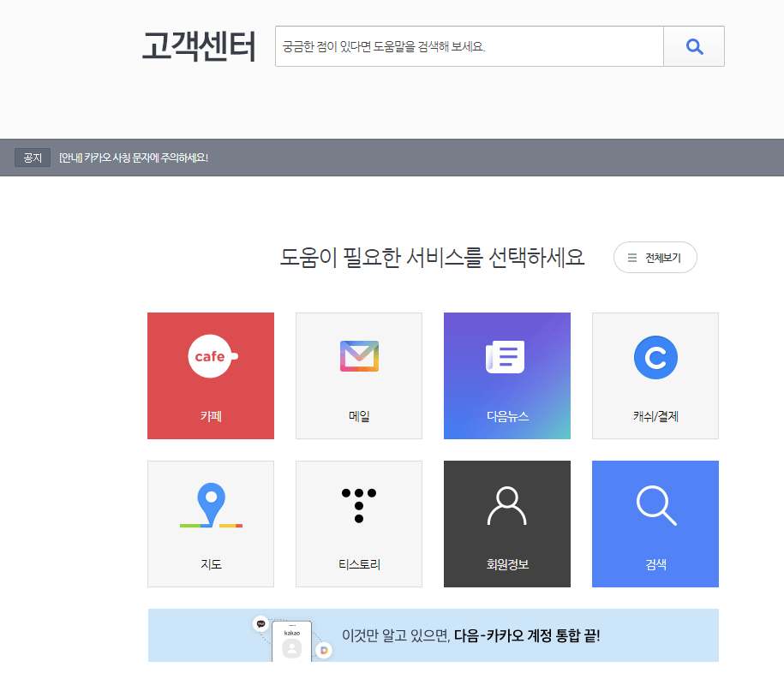Open the 고객센터 title logo
Image resolution: width=784 pixels, height=673 pixels.
point(199,46)
